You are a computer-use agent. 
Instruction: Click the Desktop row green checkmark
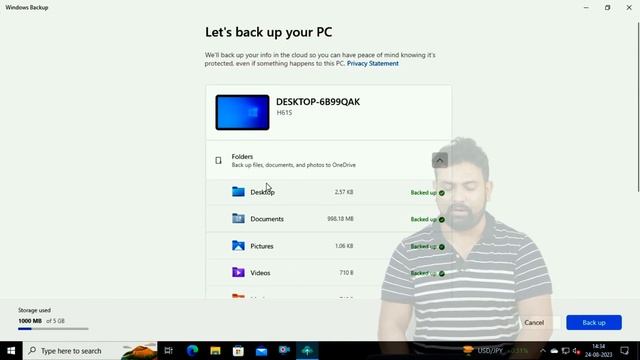(442, 193)
